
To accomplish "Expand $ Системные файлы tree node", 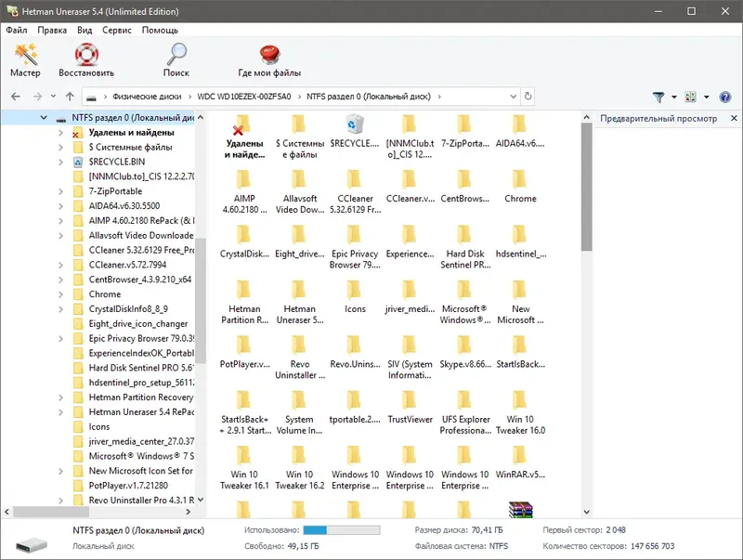I will 60,148.
